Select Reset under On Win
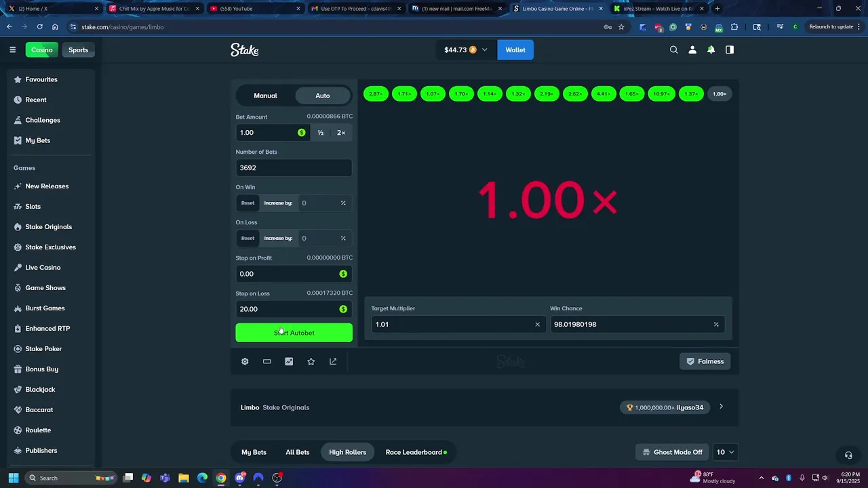 tap(248, 203)
